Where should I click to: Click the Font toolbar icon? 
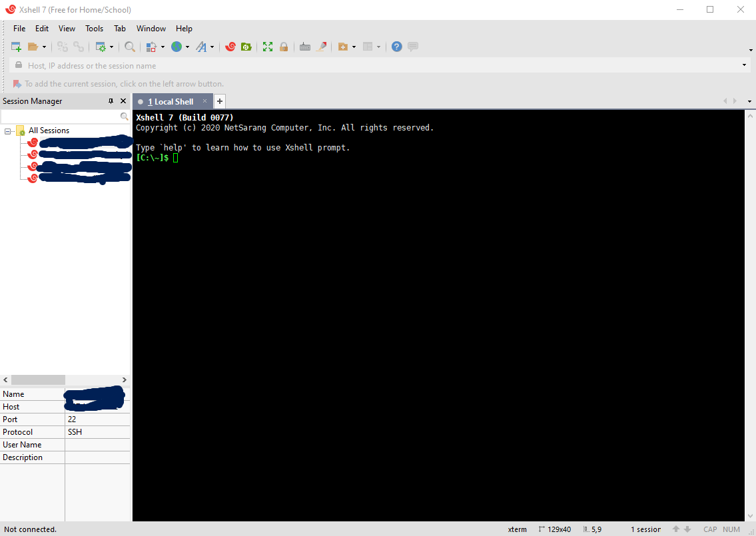click(201, 47)
